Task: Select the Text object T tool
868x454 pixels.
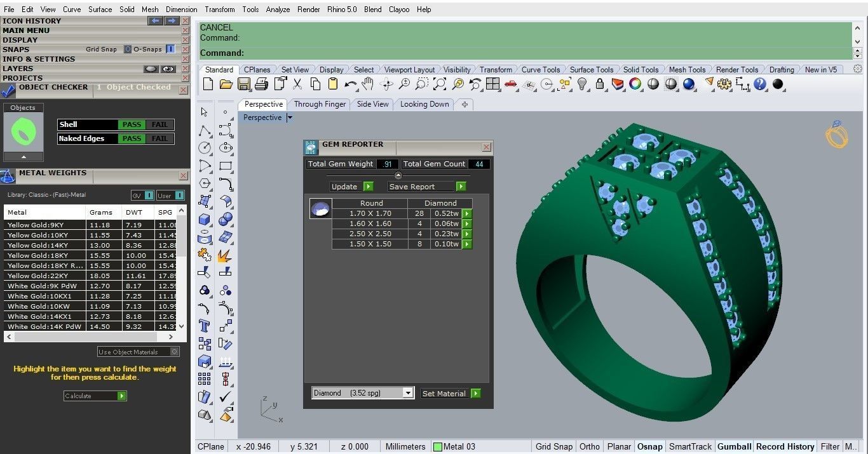Action: pos(204,326)
